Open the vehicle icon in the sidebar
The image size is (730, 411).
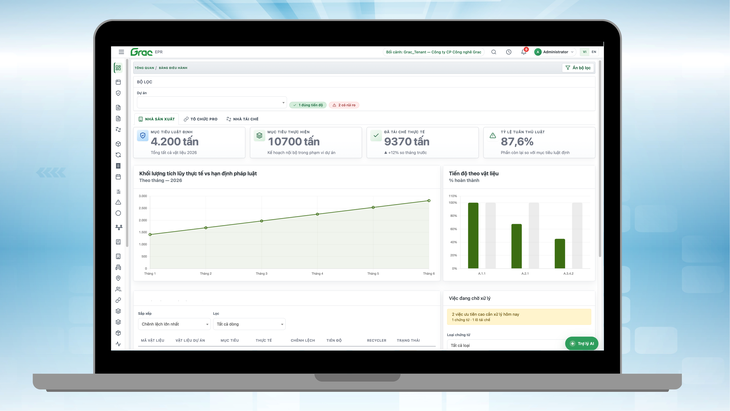(118, 267)
